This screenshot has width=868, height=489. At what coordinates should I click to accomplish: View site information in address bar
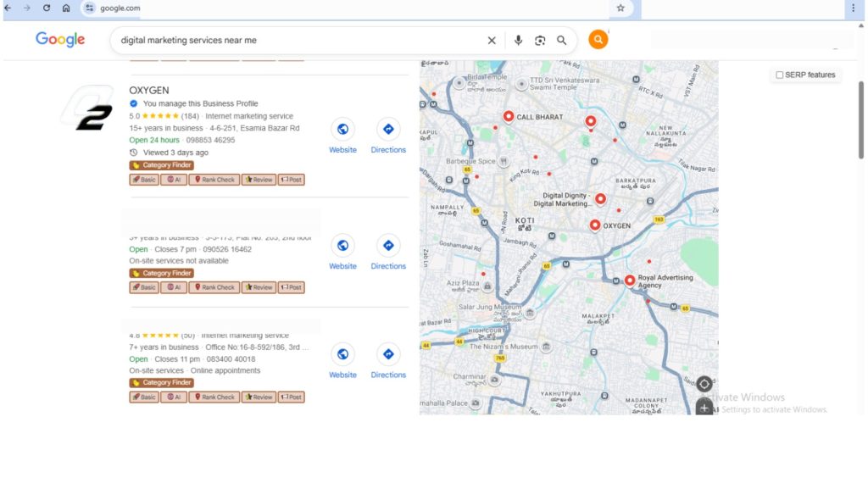(90, 8)
